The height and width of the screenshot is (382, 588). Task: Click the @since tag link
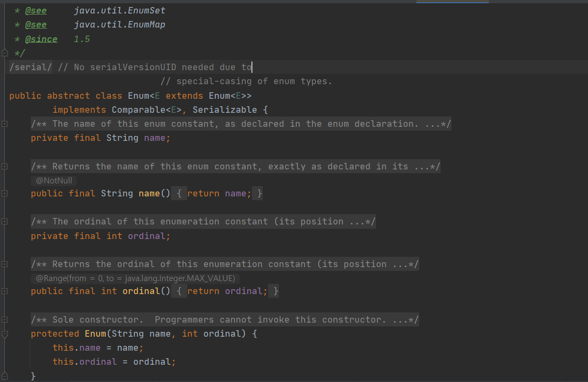coord(41,39)
